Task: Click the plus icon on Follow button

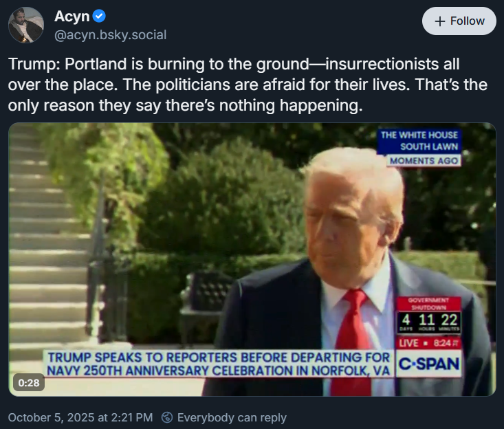Action: (440, 21)
